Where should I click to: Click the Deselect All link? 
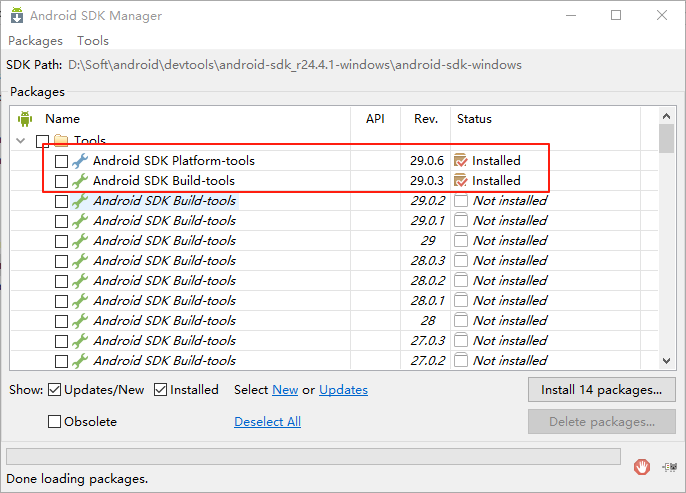click(267, 422)
